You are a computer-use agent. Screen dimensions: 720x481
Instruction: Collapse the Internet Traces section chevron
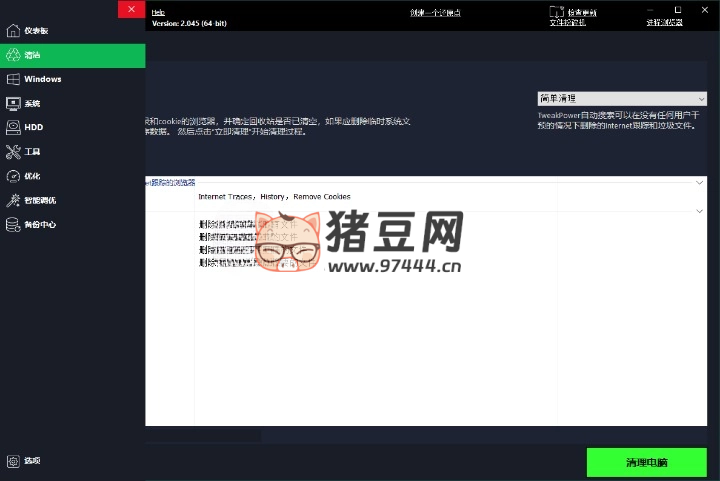tap(699, 211)
